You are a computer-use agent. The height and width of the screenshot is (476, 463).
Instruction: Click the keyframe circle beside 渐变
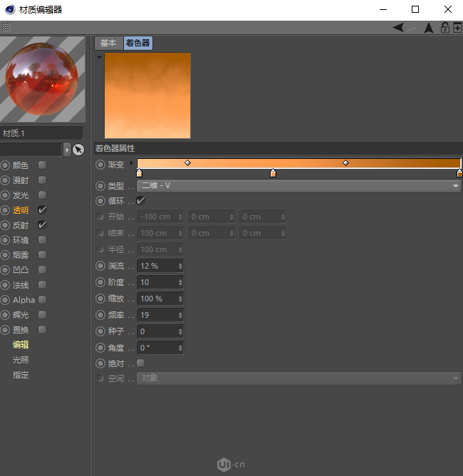pyautogui.click(x=100, y=165)
